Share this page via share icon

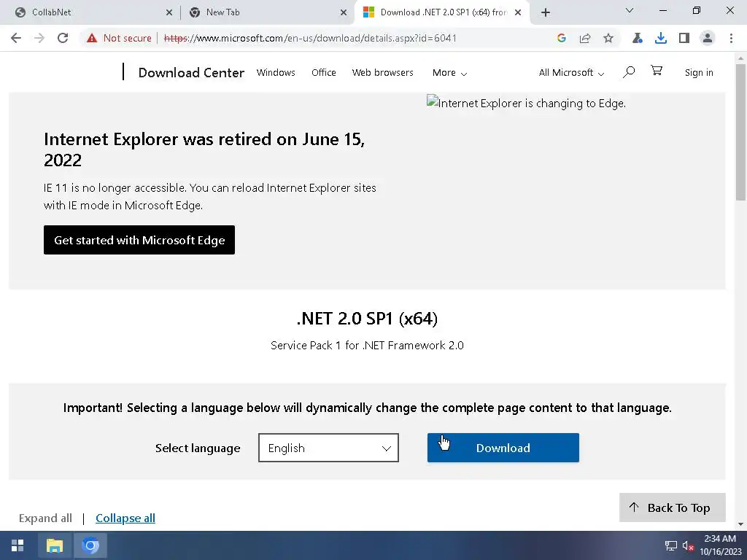(x=585, y=38)
